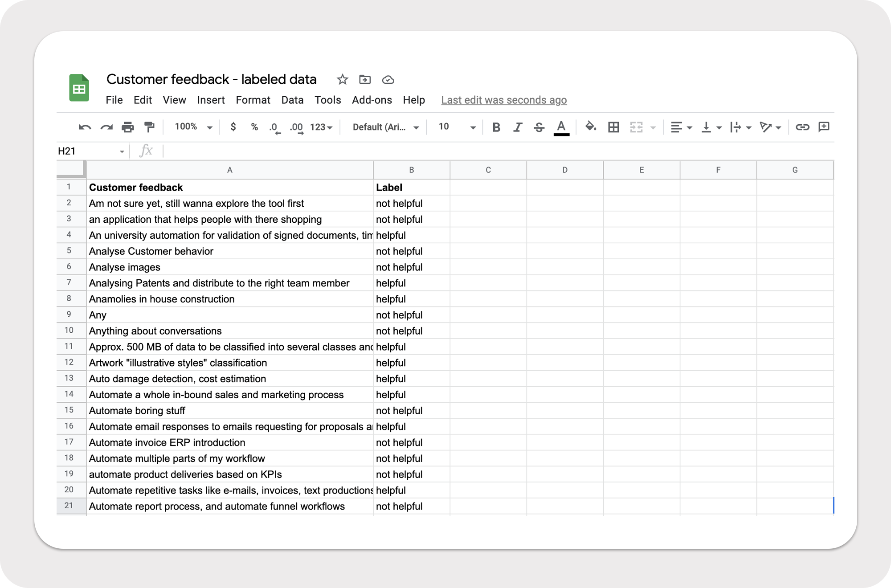
Task: Insert a link
Action: (x=802, y=127)
